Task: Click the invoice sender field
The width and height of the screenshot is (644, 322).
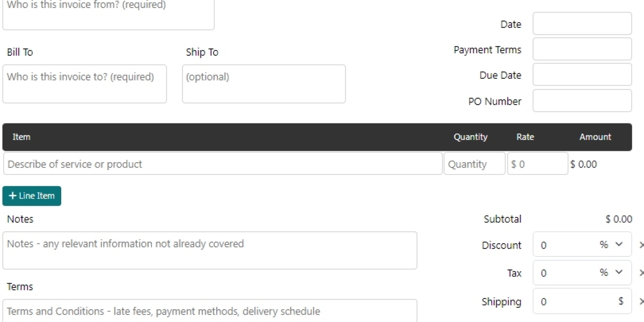Action: pos(108,13)
